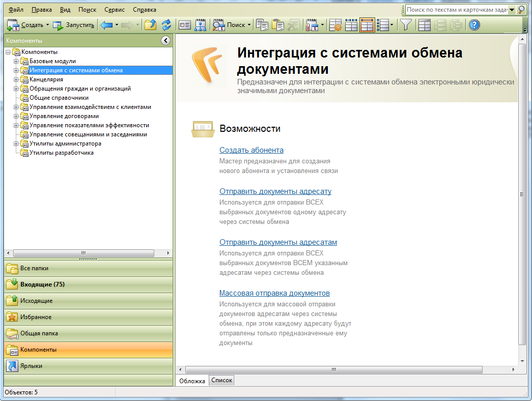
Task: Collapse the root Компоненты tree node
Action: 8,52
